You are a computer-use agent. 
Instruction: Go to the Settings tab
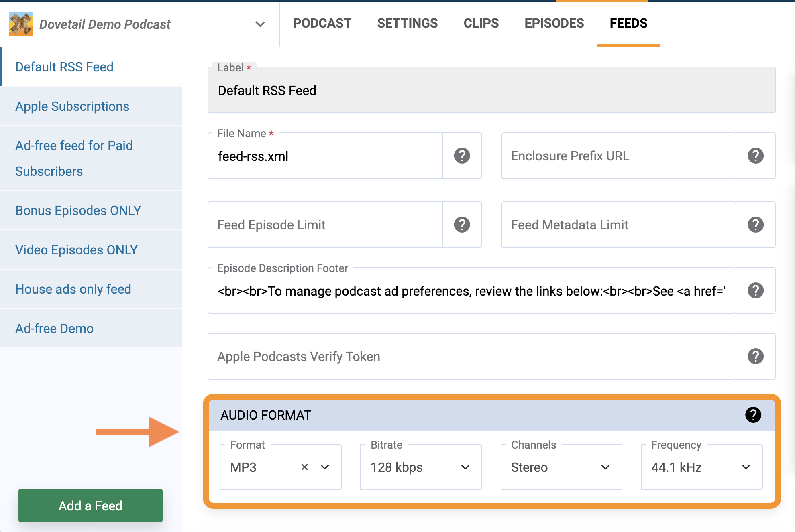407,23
